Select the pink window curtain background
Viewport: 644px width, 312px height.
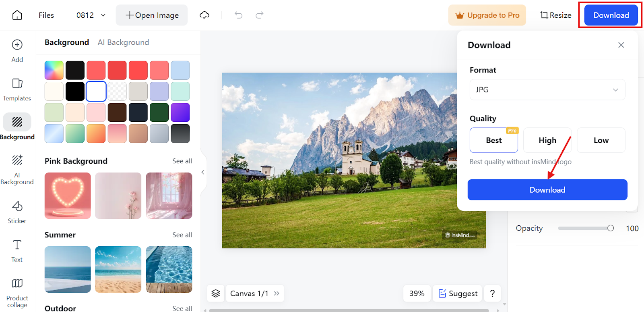[x=169, y=196]
